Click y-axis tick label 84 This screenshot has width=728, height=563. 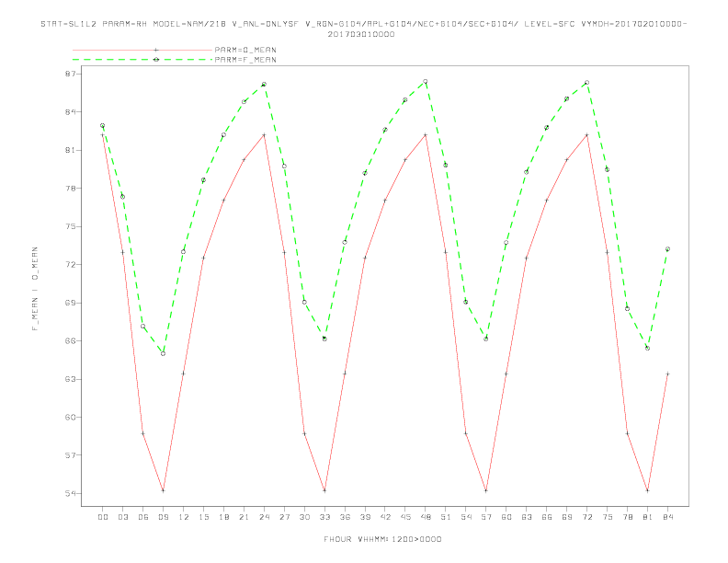[71, 112]
